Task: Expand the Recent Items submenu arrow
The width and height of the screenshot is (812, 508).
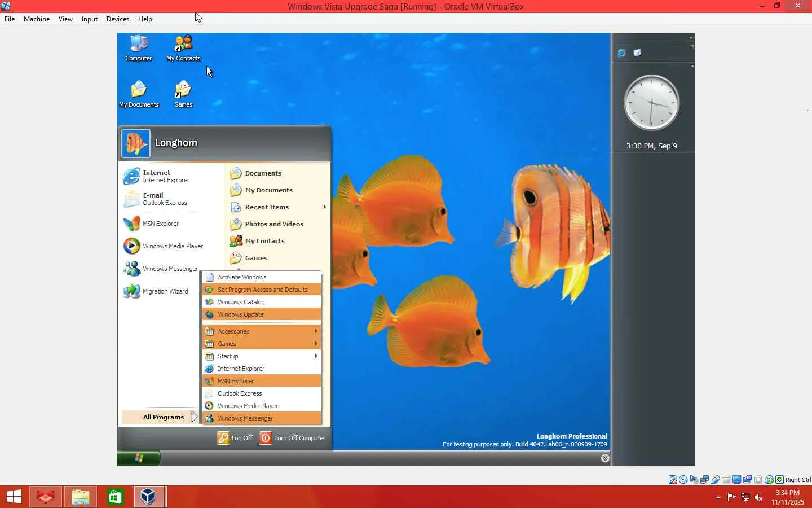Action: pos(324,207)
